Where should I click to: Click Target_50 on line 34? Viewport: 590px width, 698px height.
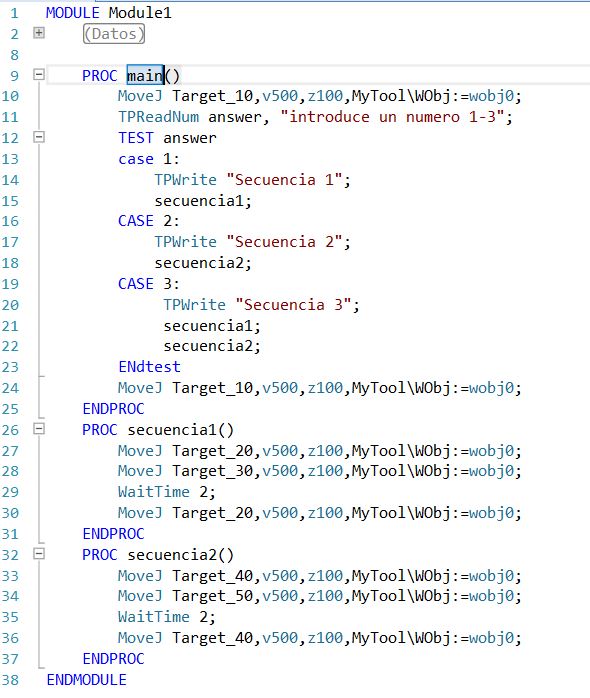pos(212,596)
